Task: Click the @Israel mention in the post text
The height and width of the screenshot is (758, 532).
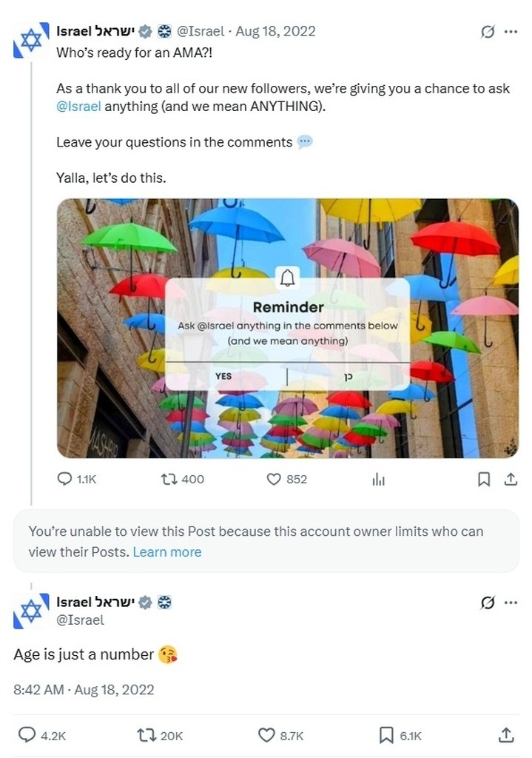Action: point(78,107)
